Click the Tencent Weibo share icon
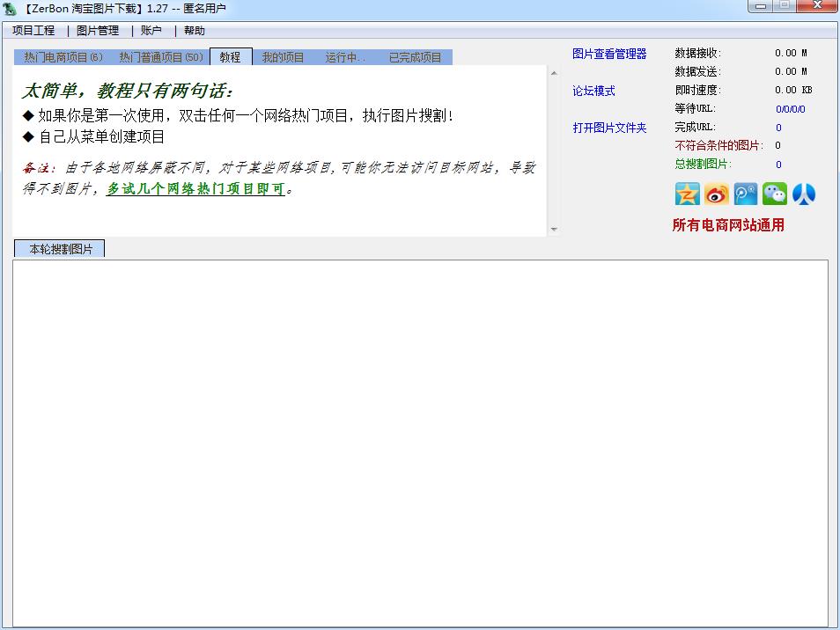 click(746, 194)
